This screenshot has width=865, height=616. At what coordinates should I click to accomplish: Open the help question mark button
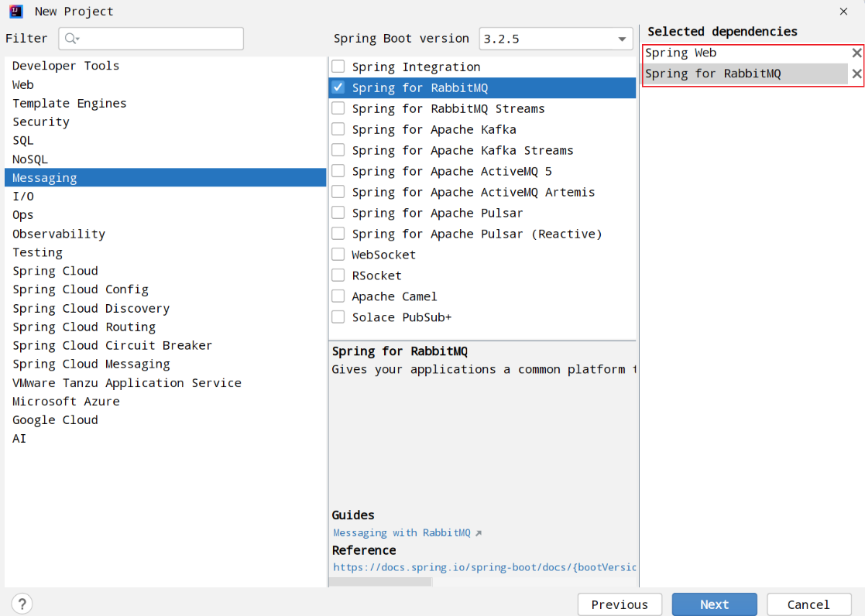22,604
